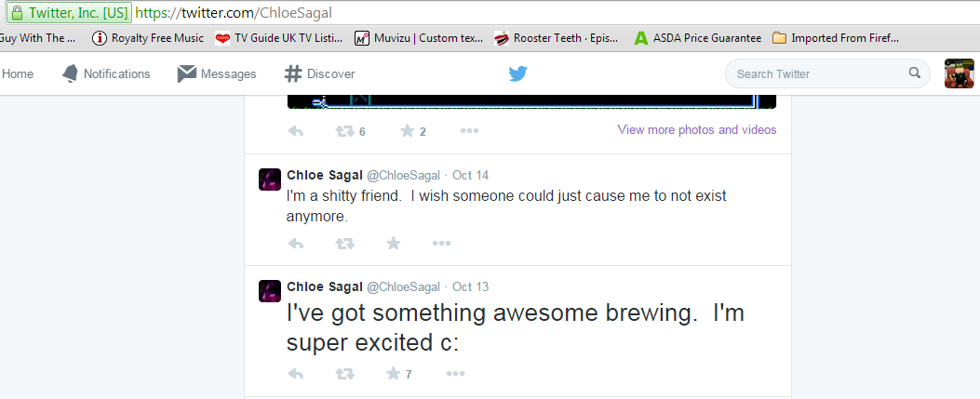
Task: Click View more photos and videos link
Action: click(697, 130)
